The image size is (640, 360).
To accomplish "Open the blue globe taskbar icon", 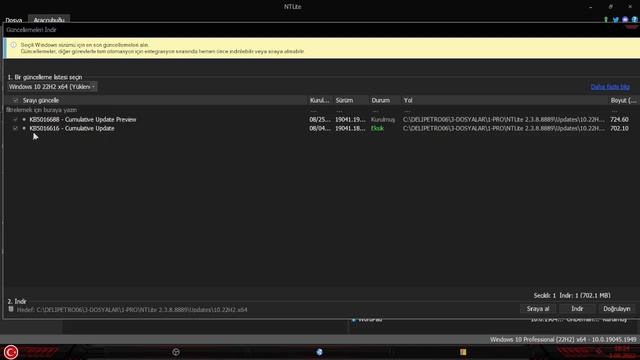I will click(319, 352).
